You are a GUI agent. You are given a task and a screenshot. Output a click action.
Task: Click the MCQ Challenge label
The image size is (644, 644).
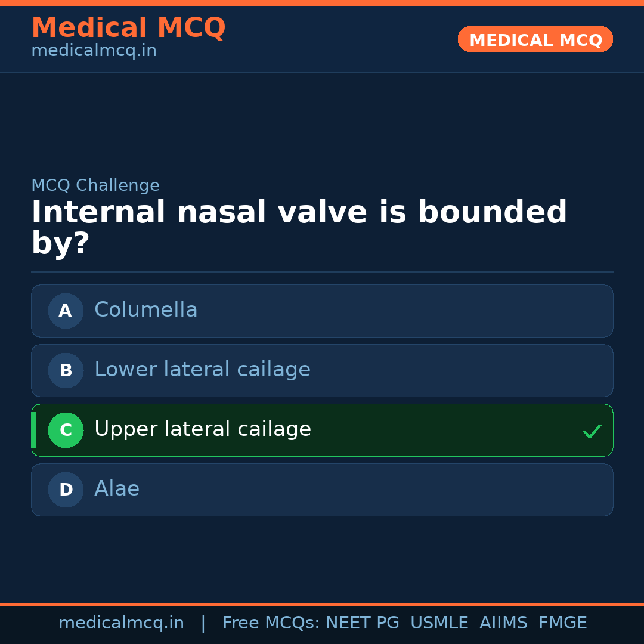pos(95,185)
